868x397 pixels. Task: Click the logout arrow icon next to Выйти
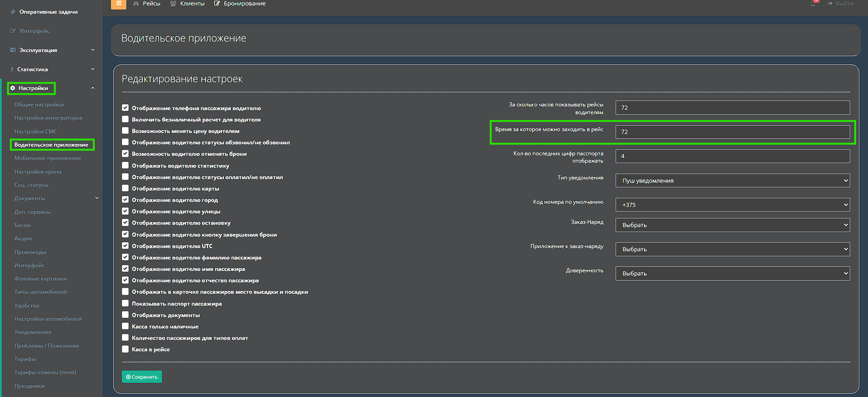tap(830, 4)
